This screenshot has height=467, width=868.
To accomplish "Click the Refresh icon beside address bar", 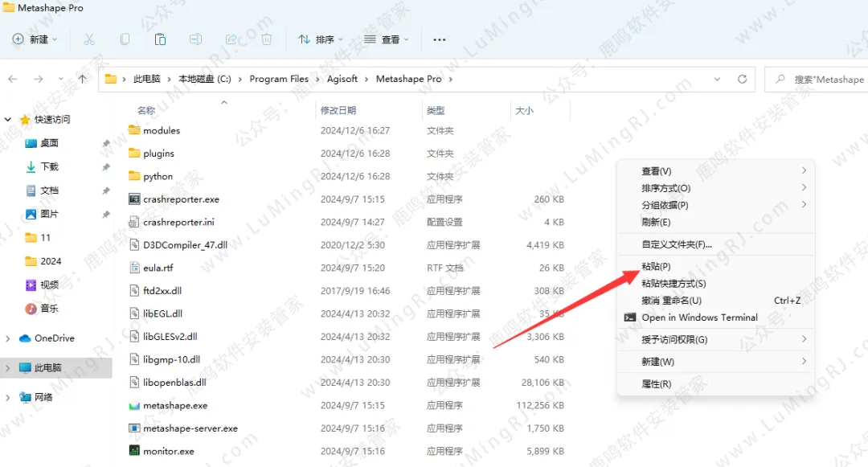I will (x=742, y=79).
